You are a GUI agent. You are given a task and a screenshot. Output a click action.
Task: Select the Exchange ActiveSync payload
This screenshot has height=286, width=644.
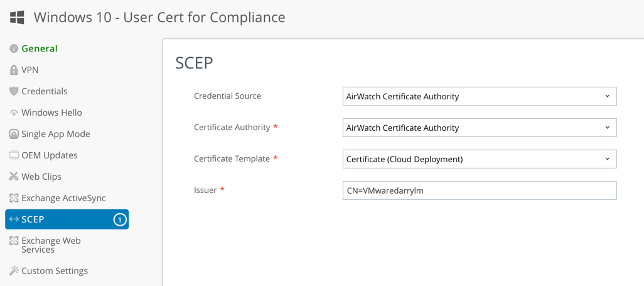(63, 198)
